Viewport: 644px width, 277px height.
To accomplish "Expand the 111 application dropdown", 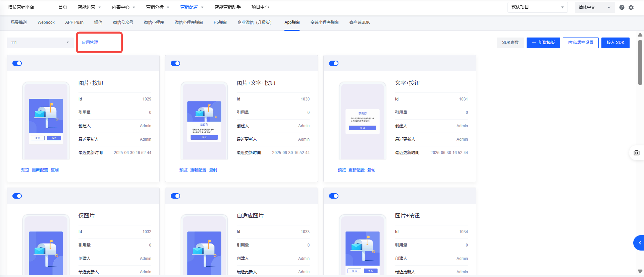I will (x=40, y=43).
